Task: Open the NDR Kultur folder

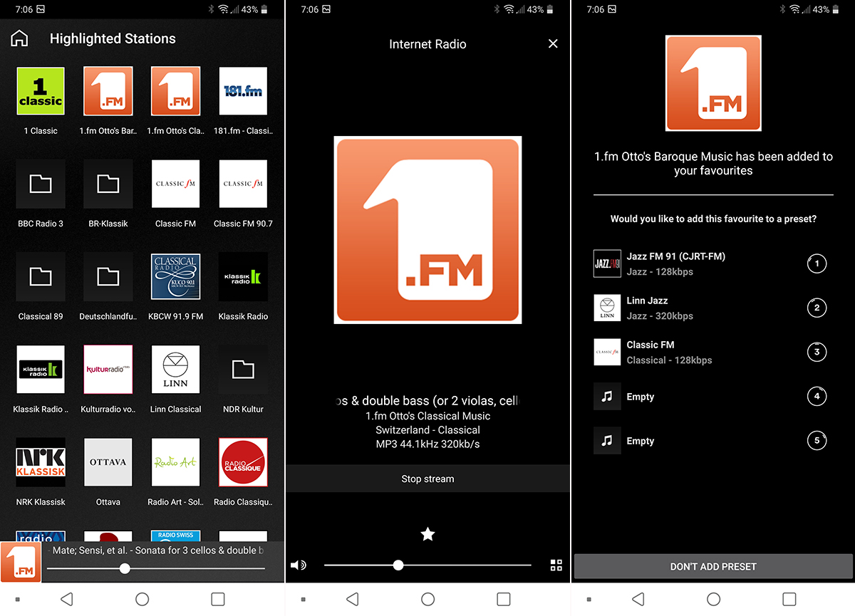Action: click(x=243, y=369)
